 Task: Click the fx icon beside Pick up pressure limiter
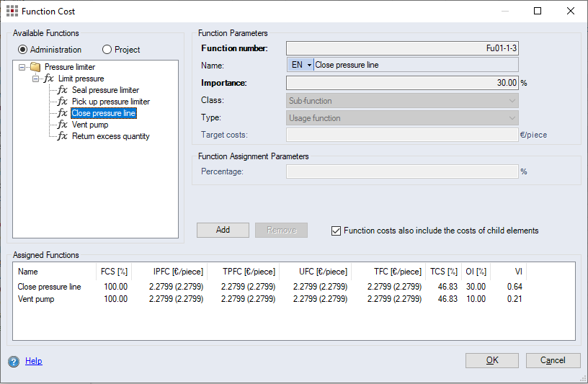[63, 102]
